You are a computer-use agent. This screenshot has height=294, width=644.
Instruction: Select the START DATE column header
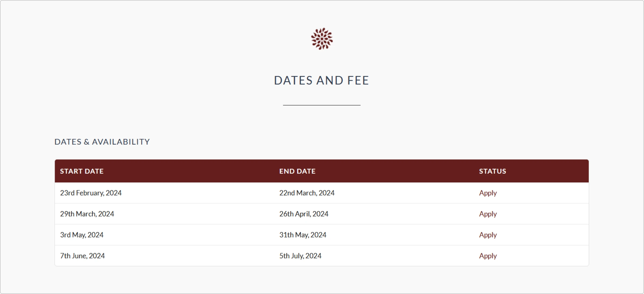point(82,171)
